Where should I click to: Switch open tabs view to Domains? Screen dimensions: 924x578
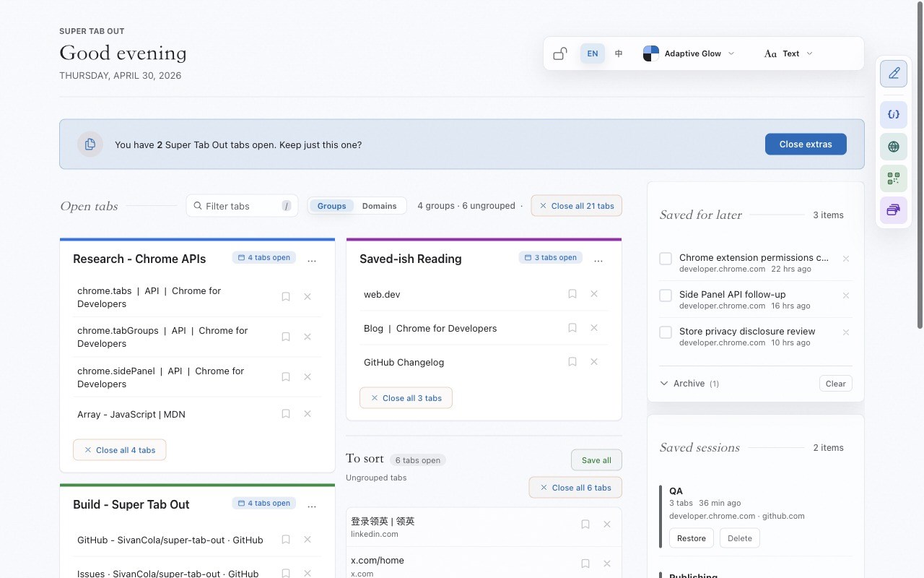click(380, 206)
